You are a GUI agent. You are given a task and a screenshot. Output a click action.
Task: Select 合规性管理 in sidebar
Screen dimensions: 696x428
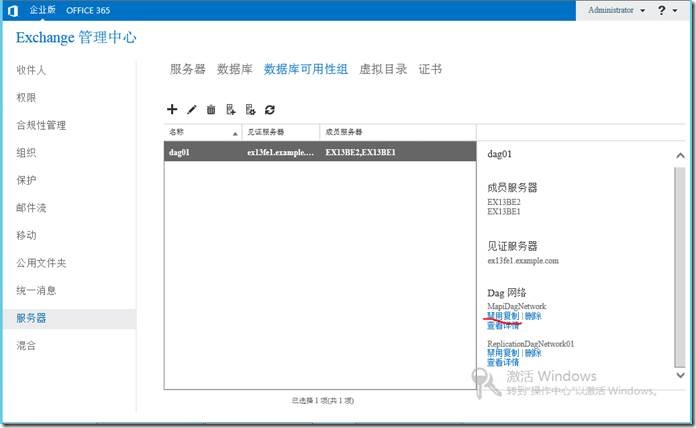41,125
